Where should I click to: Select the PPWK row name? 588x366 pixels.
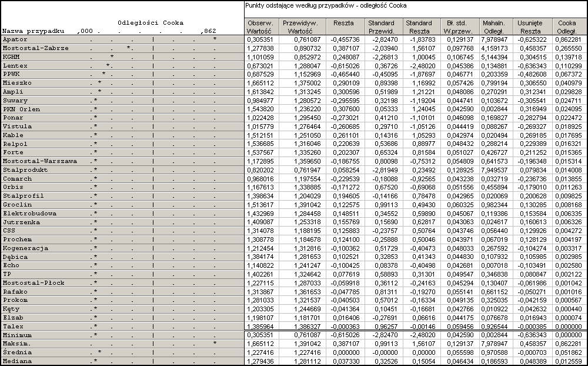[11, 74]
